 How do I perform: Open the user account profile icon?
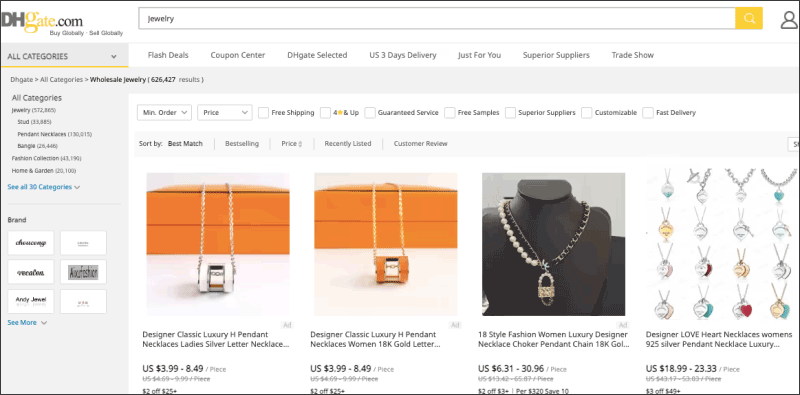[x=789, y=19]
